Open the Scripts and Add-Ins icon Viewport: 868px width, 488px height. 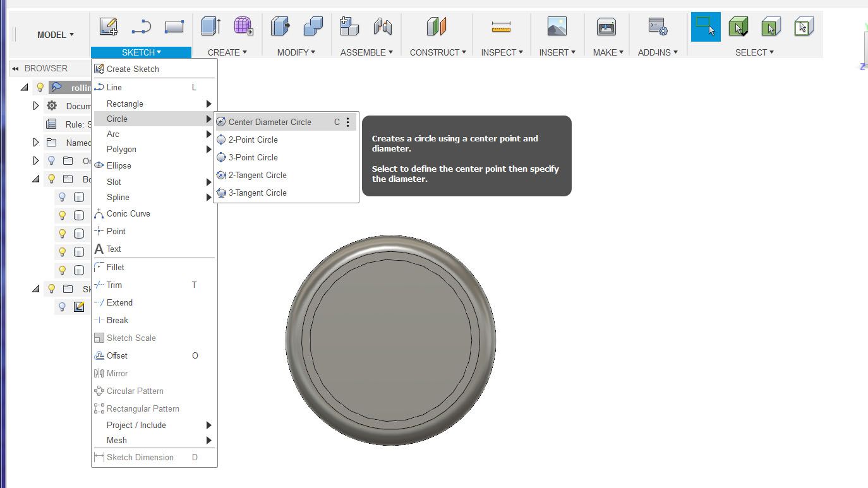pyautogui.click(x=658, y=27)
